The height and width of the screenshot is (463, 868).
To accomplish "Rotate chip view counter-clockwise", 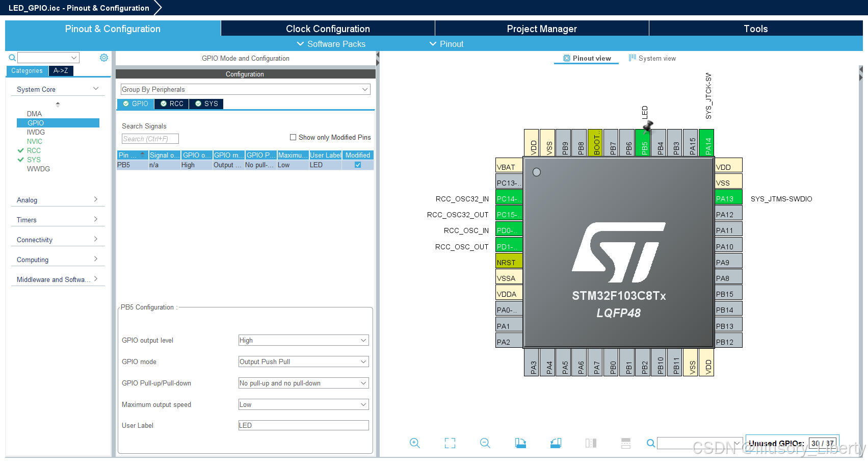I will pyautogui.click(x=556, y=443).
